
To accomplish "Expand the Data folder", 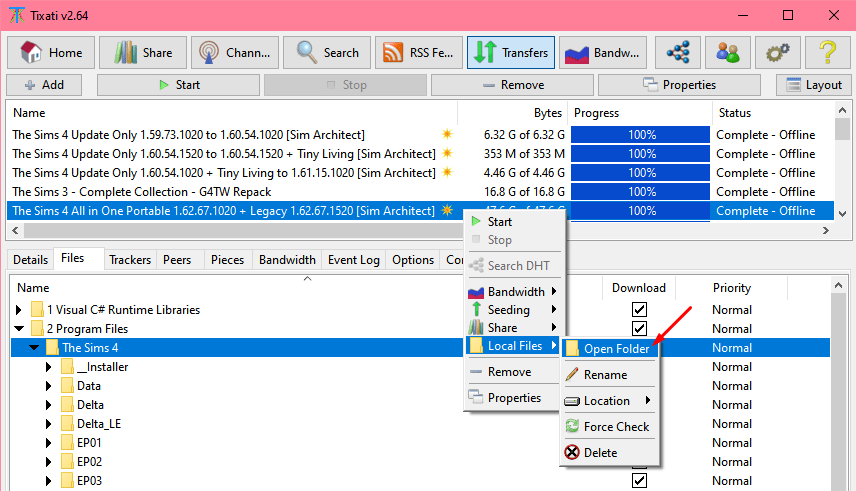I will (49, 386).
